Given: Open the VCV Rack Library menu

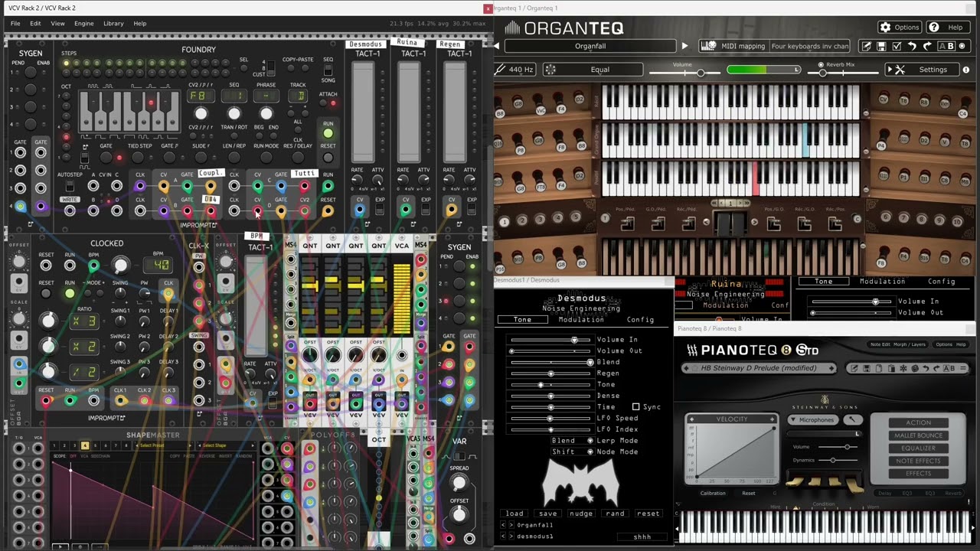Looking at the screenshot, I should click(113, 24).
